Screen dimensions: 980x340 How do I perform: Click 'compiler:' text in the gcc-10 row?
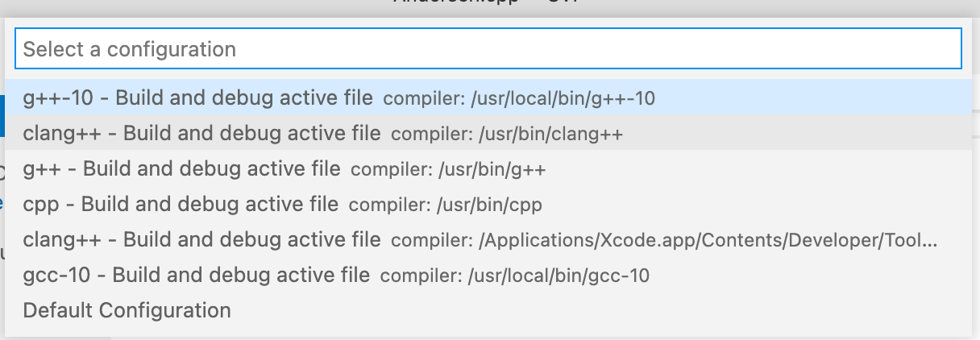pos(421,276)
